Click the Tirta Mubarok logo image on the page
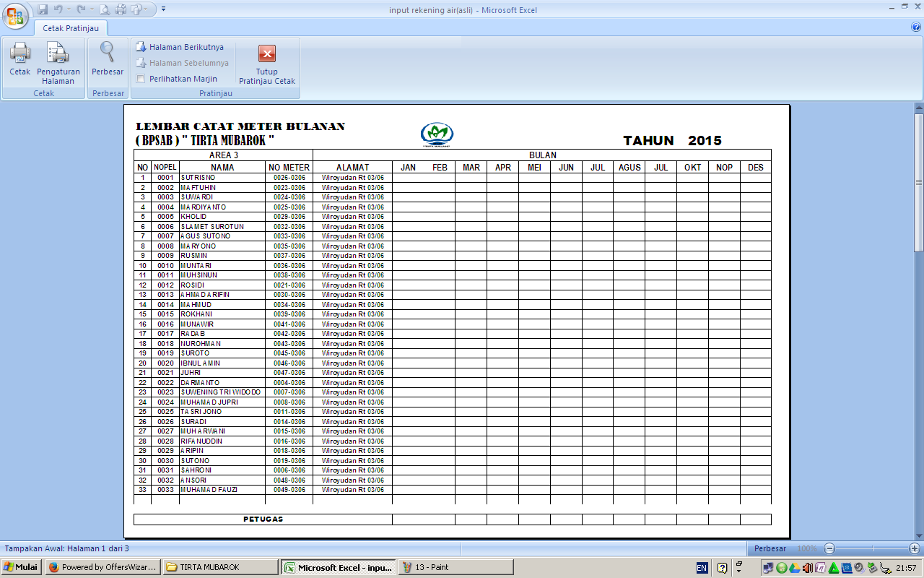Image resolution: width=924 pixels, height=578 pixels. pyautogui.click(x=437, y=134)
